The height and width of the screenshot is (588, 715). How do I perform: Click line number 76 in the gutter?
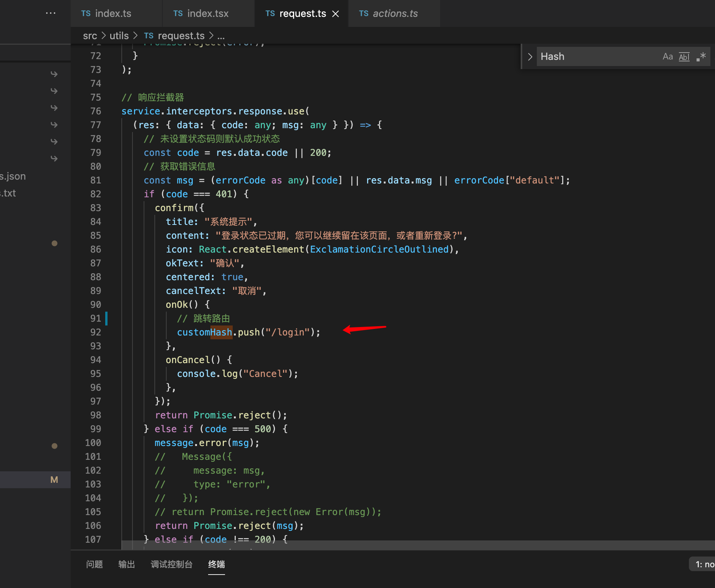(x=96, y=111)
